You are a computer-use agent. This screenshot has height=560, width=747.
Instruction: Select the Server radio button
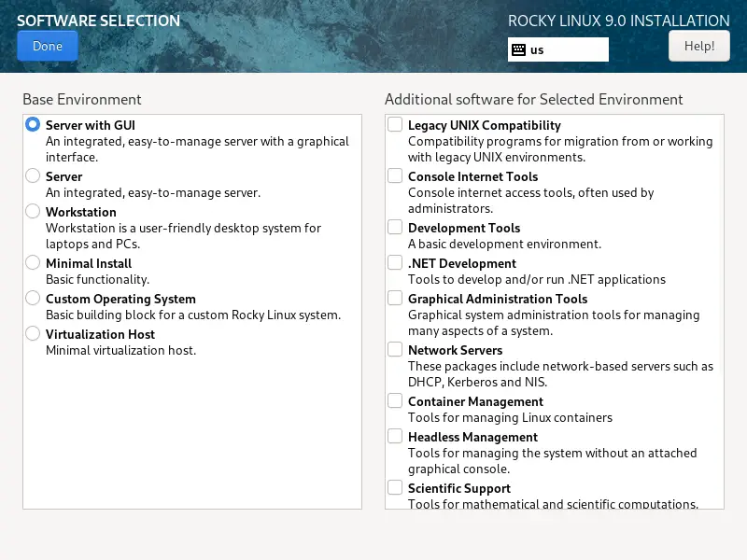33,175
